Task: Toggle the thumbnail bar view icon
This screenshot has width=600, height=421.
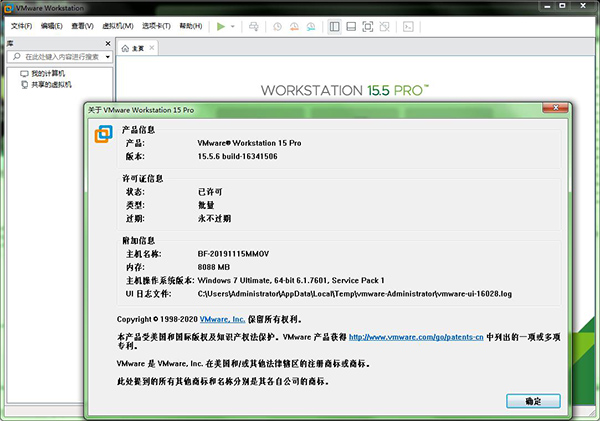Action: 351,26
